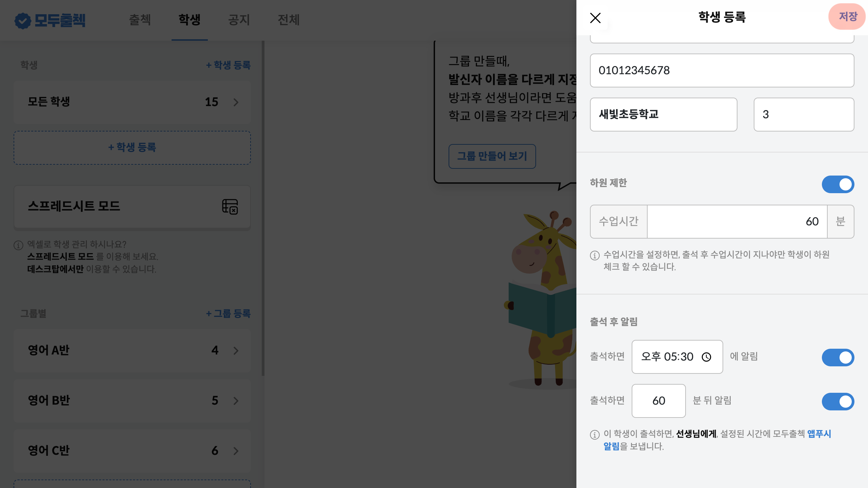Expand 모든 학생 row chevron
Viewport: 868px width, 488px height.
236,102
